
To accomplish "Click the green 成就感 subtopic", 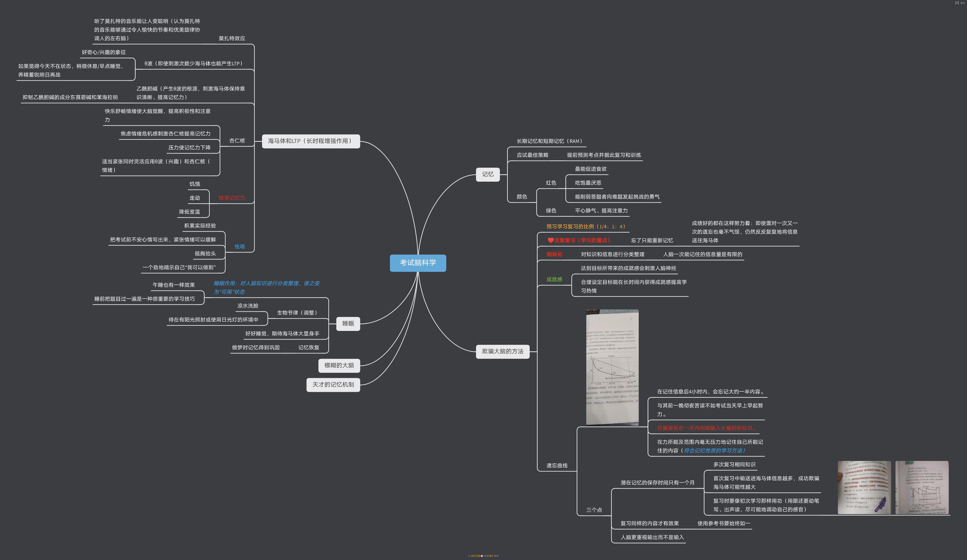I will coord(554,280).
